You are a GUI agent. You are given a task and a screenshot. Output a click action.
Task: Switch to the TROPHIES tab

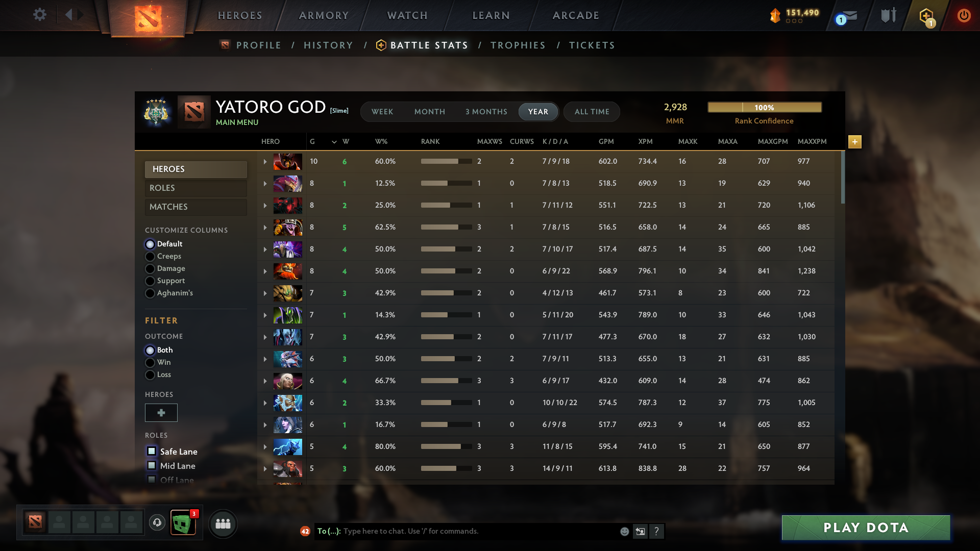coord(518,45)
